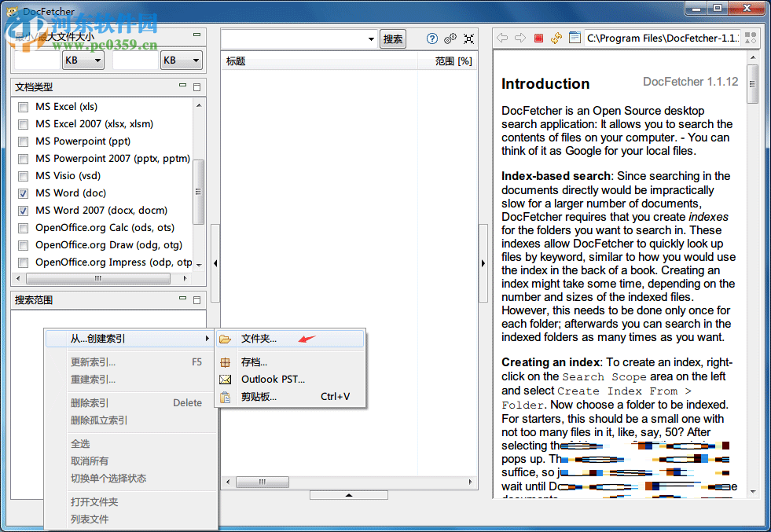Uncheck MS Word (doc)
Image resolution: width=771 pixels, height=532 pixels.
[x=23, y=193]
